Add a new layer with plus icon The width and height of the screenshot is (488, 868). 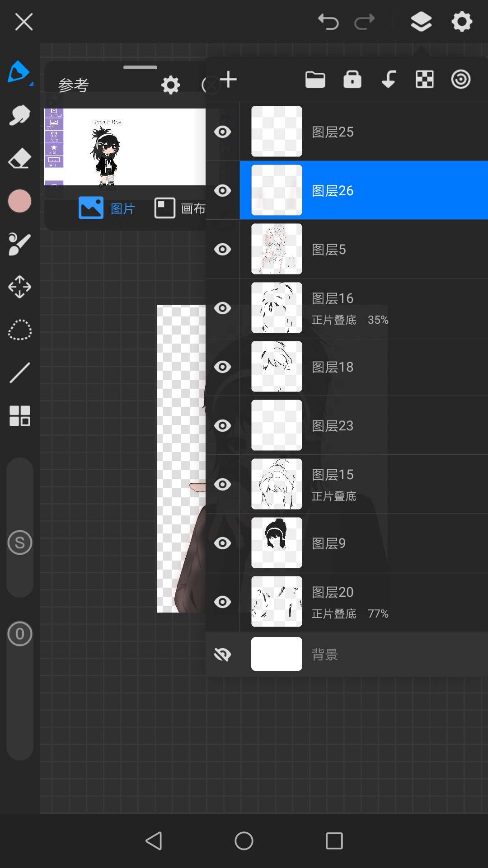(229, 80)
